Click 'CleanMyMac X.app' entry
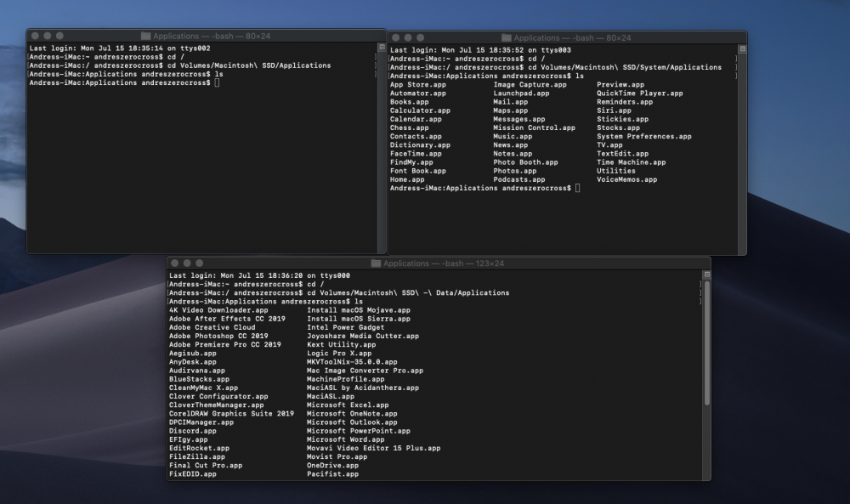Screen dimensions: 850x504 [x=203, y=388]
